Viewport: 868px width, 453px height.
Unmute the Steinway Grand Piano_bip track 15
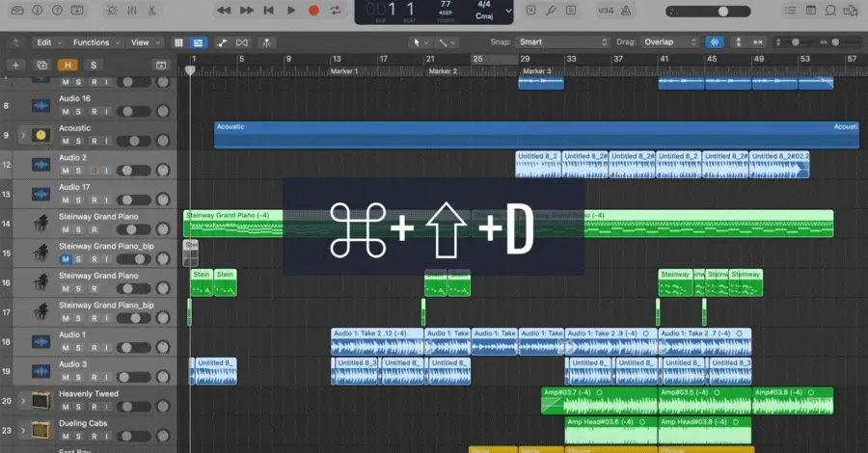tap(66, 259)
